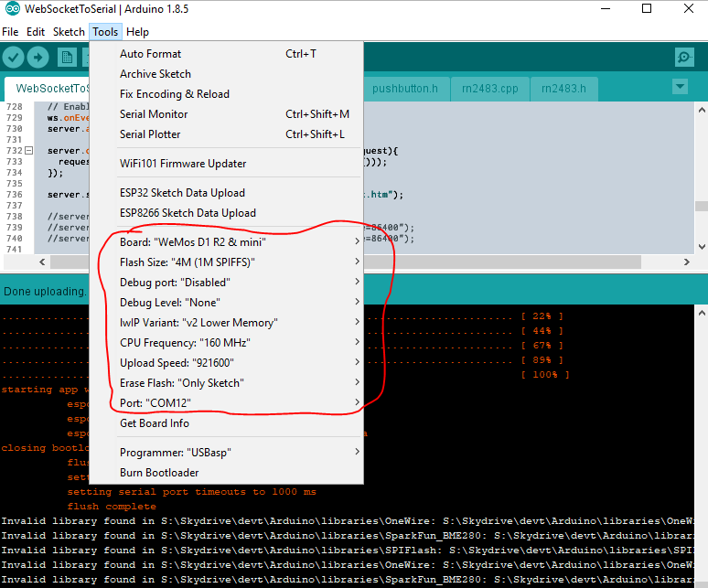Image resolution: width=708 pixels, height=588 pixels.
Task: Open the tab list dropdown arrow
Action: pyautogui.click(x=680, y=86)
